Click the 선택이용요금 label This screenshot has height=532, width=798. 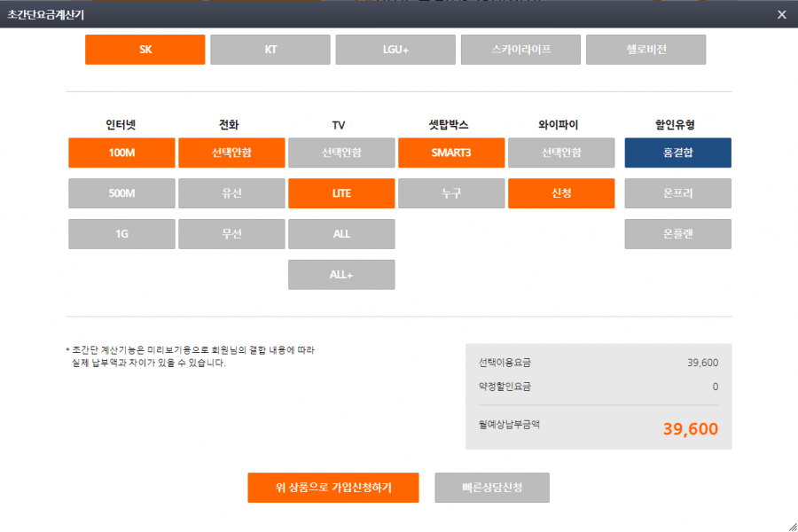pos(505,363)
